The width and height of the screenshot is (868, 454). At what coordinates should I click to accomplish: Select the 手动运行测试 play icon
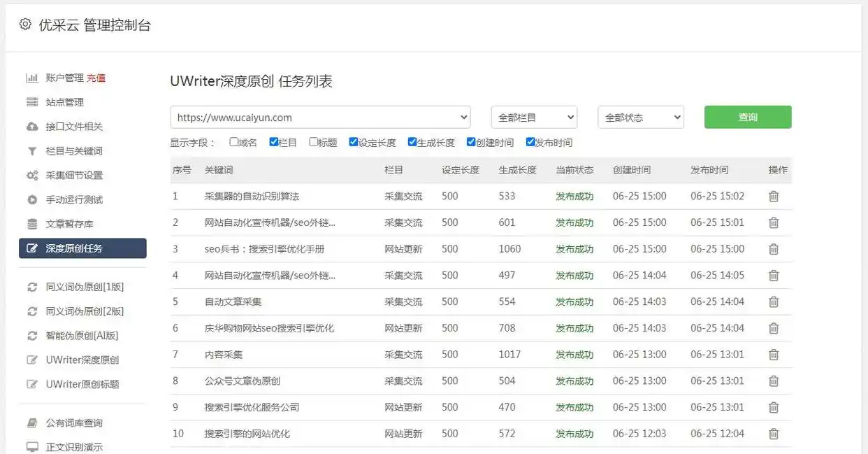click(x=31, y=199)
